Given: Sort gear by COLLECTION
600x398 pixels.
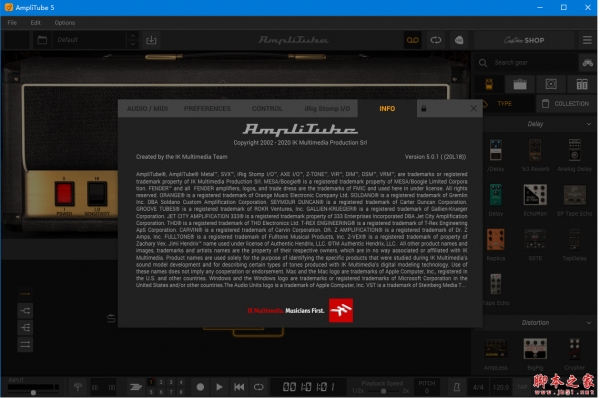Looking at the screenshot, I should coord(567,104).
